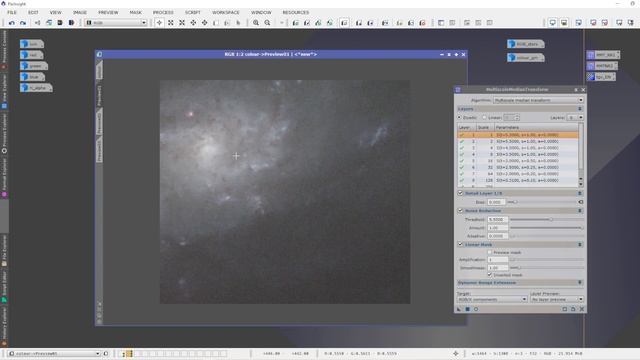Image resolution: width=640 pixels, height=360 pixels.
Task: Click the Real-Time Preview circle in MultiscaleMedianTransform
Action: tap(476, 309)
